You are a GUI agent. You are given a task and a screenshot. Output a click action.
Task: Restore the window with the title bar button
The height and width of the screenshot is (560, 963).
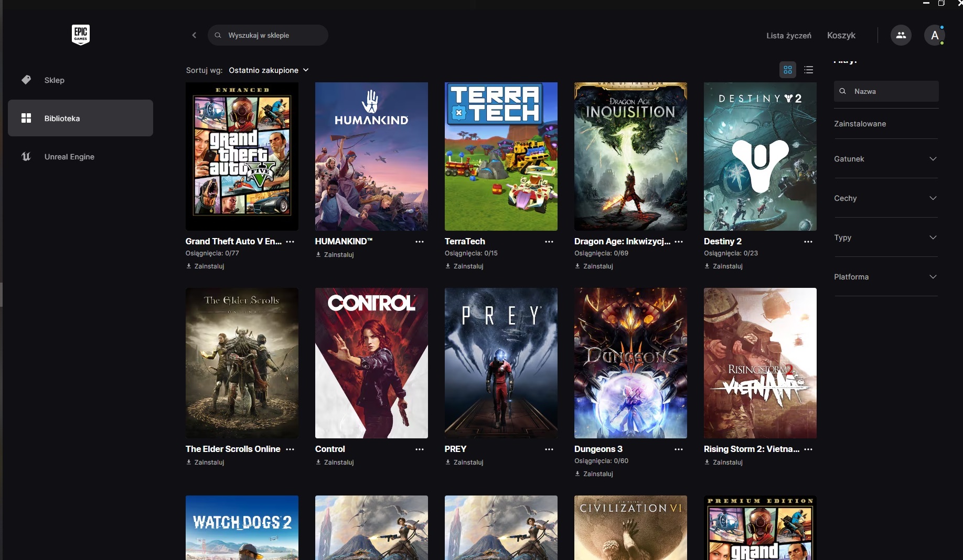coord(941,3)
